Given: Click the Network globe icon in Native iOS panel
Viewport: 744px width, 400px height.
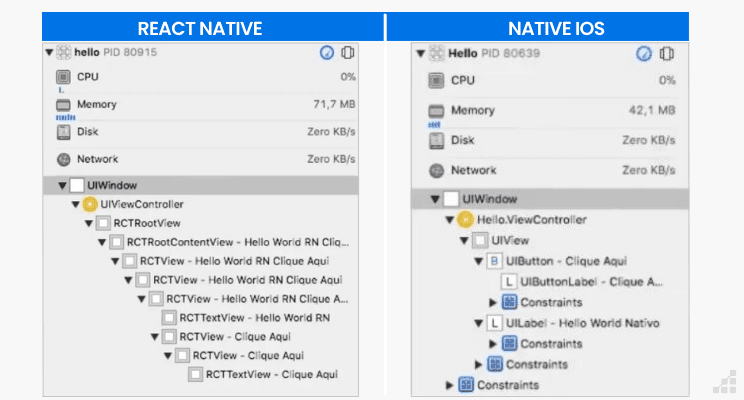Looking at the screenshot, I should 436,170.
